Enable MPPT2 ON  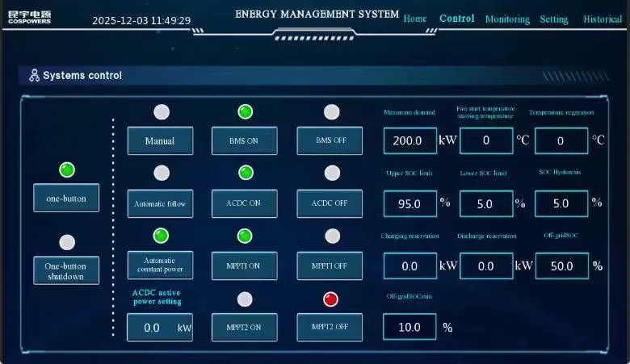[x=244, y=328]
